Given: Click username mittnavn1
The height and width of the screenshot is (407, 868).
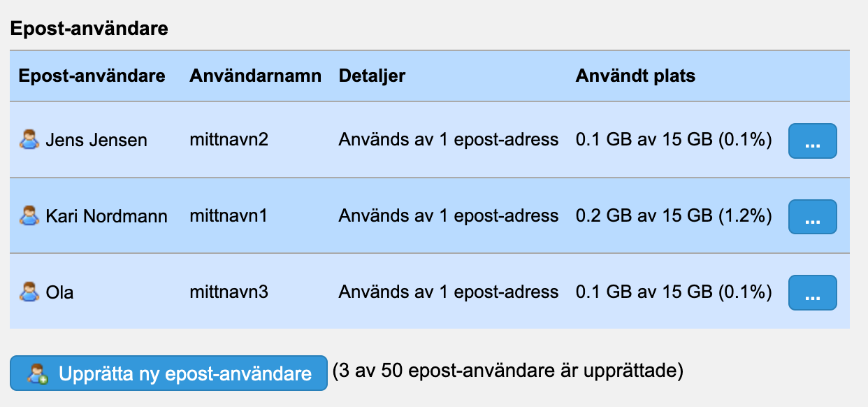Looking at the screenshot, I should pyautogui.click(x=229, y=216).
